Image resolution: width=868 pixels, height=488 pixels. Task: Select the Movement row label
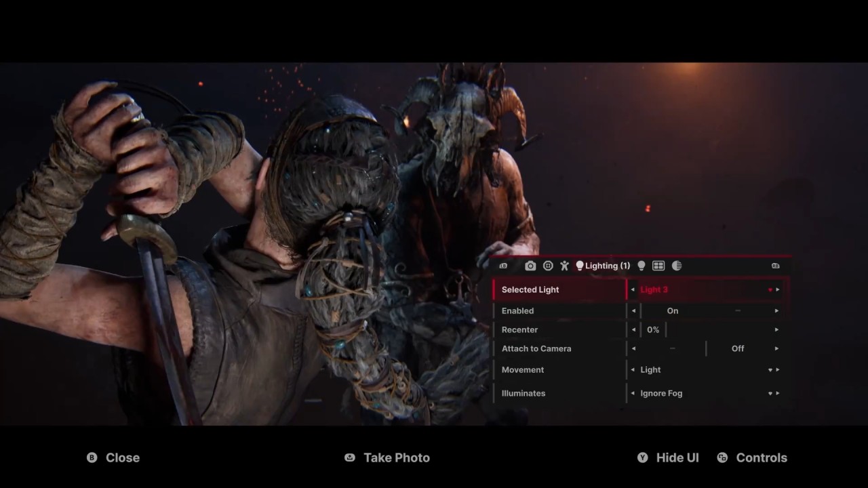pyautogui.click(x=523, y=369)
